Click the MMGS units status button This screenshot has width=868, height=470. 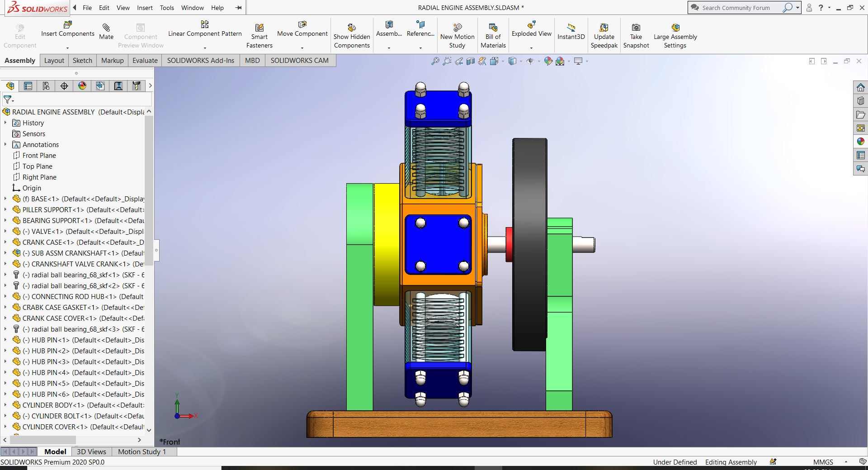pyautogui.click(x=823, y=462)
